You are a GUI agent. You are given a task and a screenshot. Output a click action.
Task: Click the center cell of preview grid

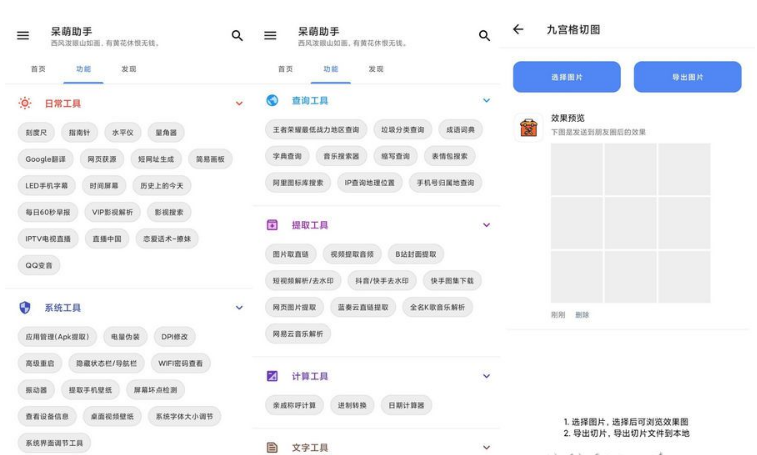point(630,223)
